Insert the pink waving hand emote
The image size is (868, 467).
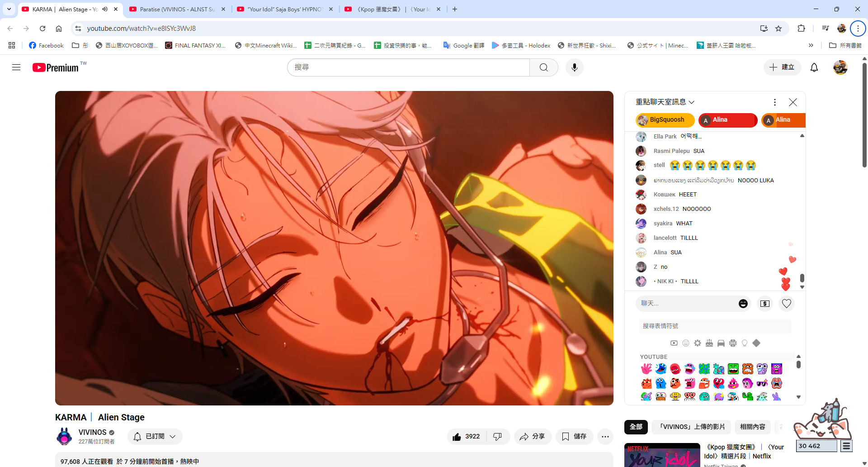[x=646, y=369]
